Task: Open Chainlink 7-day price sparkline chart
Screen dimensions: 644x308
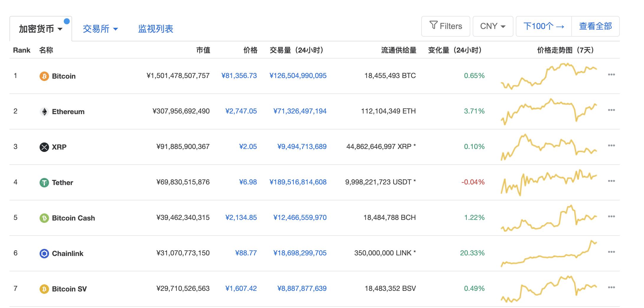Action: coord(549,253)
